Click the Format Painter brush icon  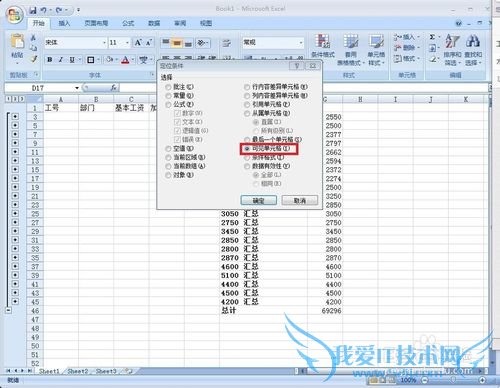click(x=34, y=59)
